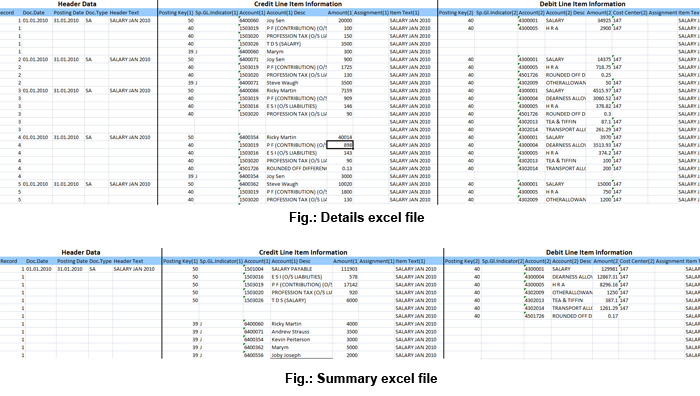The height and width of the screenshot is (396, 700).
Task: Click the outlined selected amount cell in Details
Action: click(340, 145)
